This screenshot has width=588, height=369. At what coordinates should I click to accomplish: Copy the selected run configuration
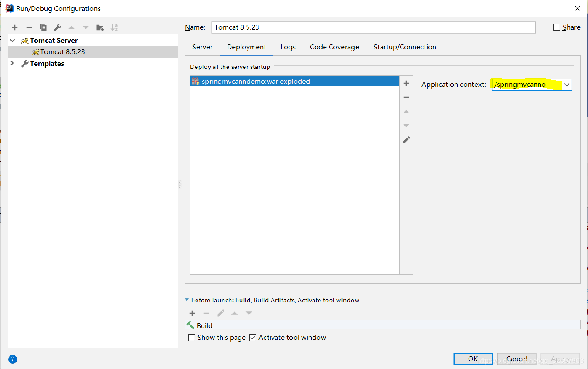[43, 27]
